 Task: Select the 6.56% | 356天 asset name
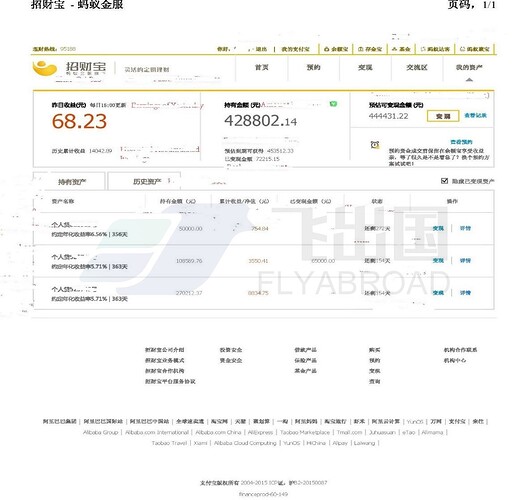pyautogui.click(x=74, y=225)
